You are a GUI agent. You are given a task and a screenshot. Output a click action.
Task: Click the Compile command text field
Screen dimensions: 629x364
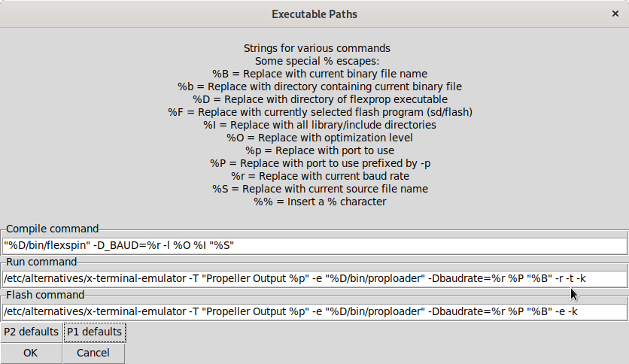click(x=314, y=246)
